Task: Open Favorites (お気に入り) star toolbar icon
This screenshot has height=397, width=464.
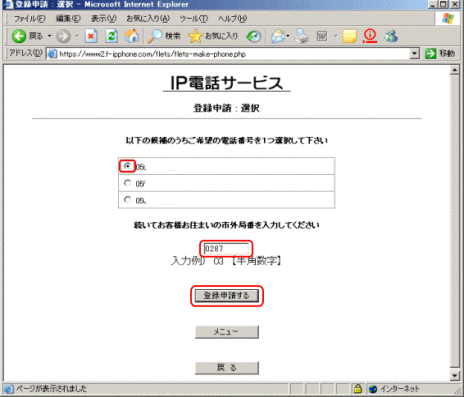Action: [195, 36]
